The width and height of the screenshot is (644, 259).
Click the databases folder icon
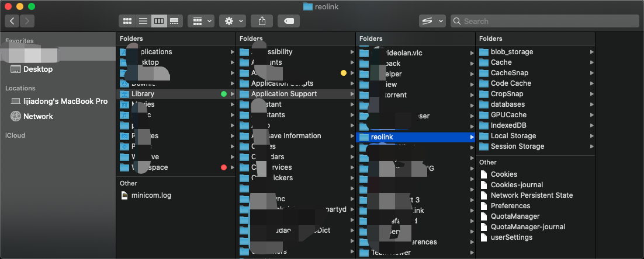pyautogui.click(x=484, y=104)
